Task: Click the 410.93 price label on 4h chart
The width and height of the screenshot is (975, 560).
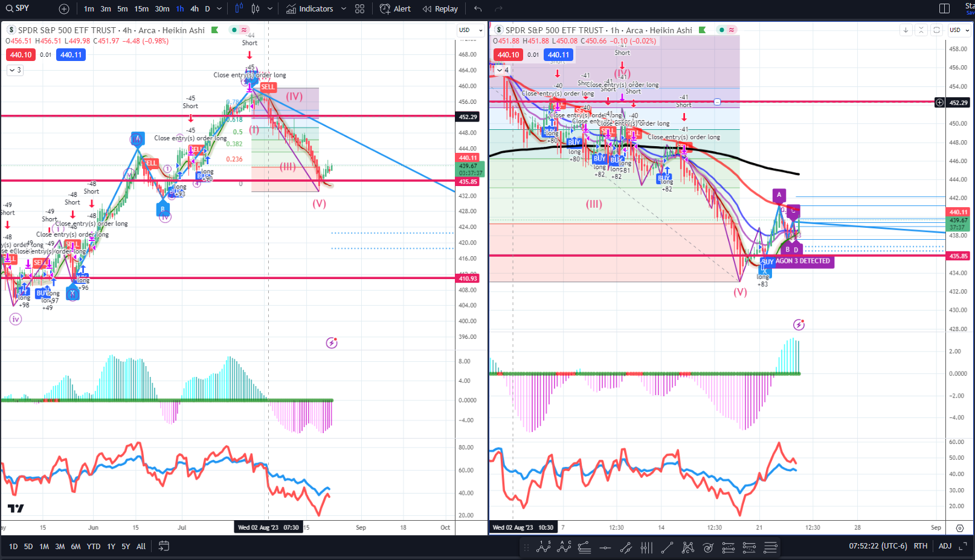Action: (x=468, y=278)
